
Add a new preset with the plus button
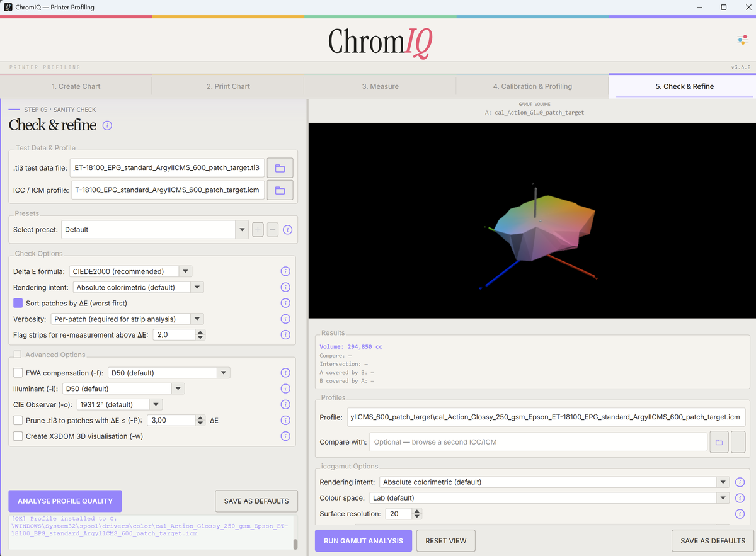pos(258,230)
